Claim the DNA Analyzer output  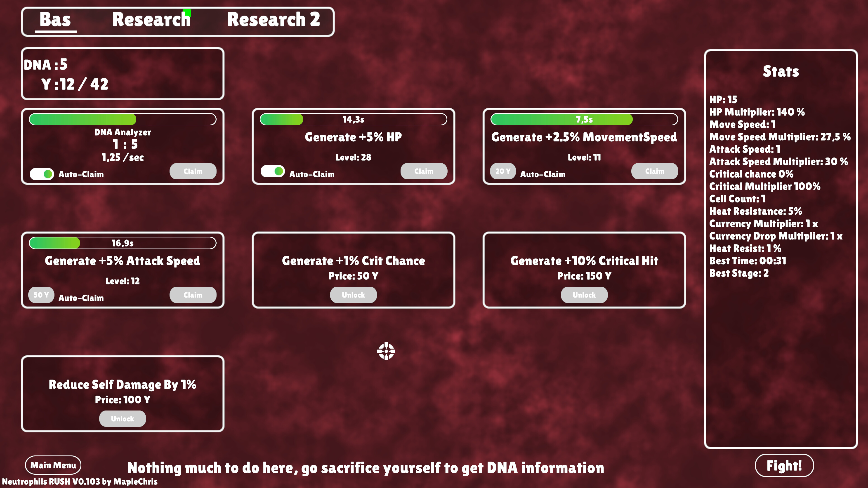click(x=193, y=171)
